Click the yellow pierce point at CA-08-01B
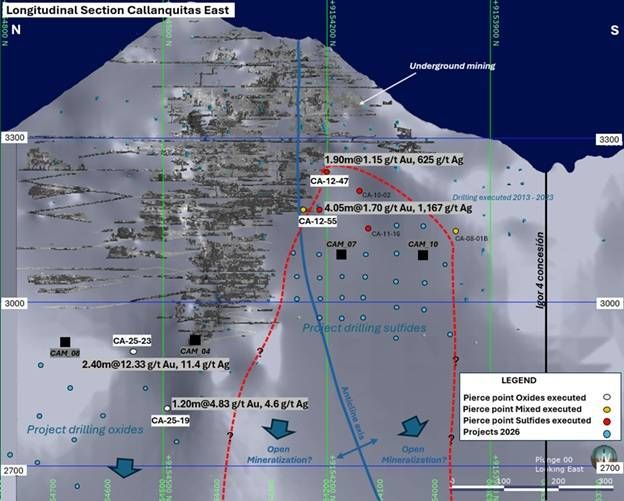Image resolution: width=624 pixels, height=501 pixels. coord(456,231)
